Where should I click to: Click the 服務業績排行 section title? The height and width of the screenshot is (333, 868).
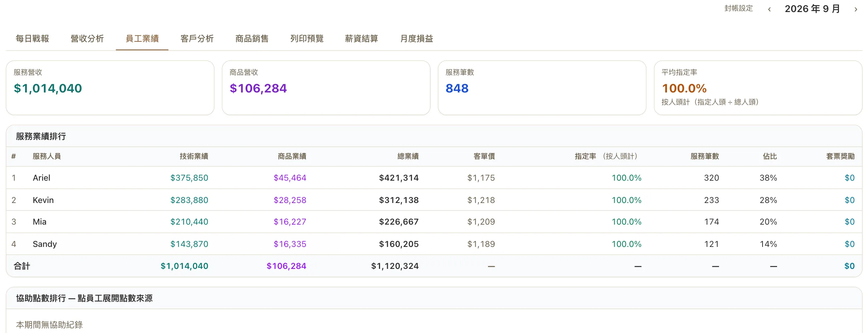41,136
